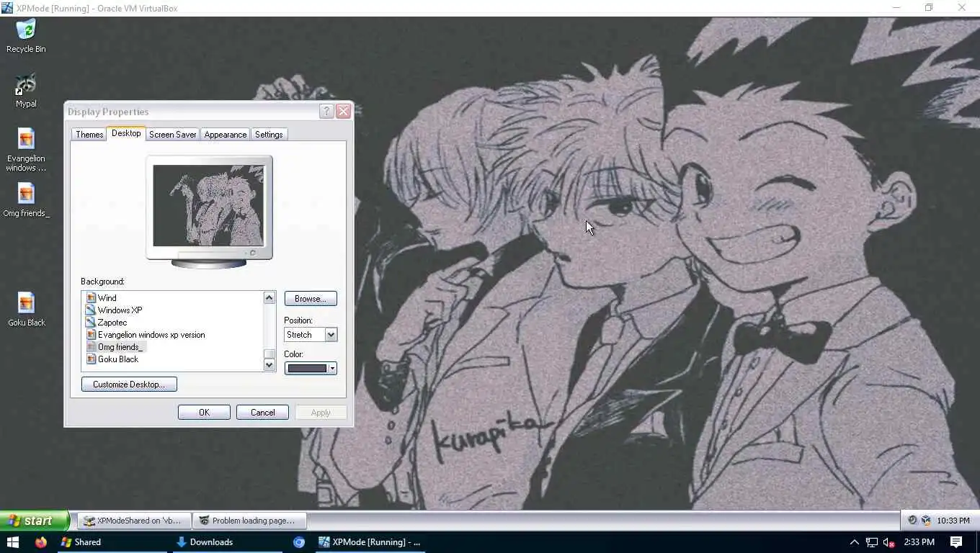Click the monitor preview thumbnail
This screenshot has height=553, width=980.
tap(209, 206)
